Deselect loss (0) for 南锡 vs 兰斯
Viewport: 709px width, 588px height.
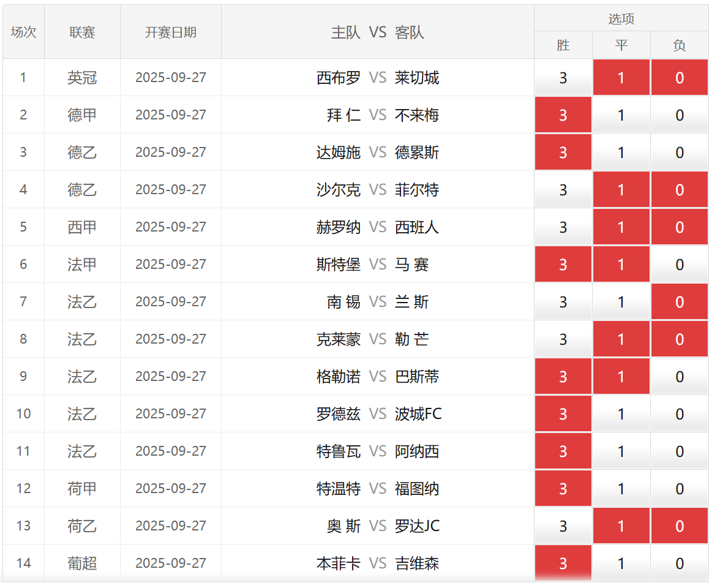pos(679,302)
